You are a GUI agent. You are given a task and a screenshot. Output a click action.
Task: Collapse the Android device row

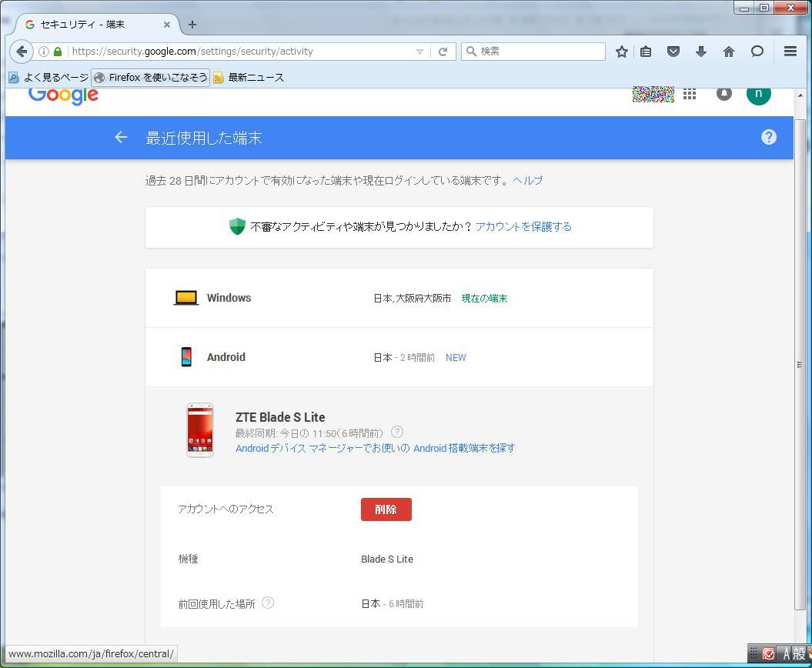(399, 357)
